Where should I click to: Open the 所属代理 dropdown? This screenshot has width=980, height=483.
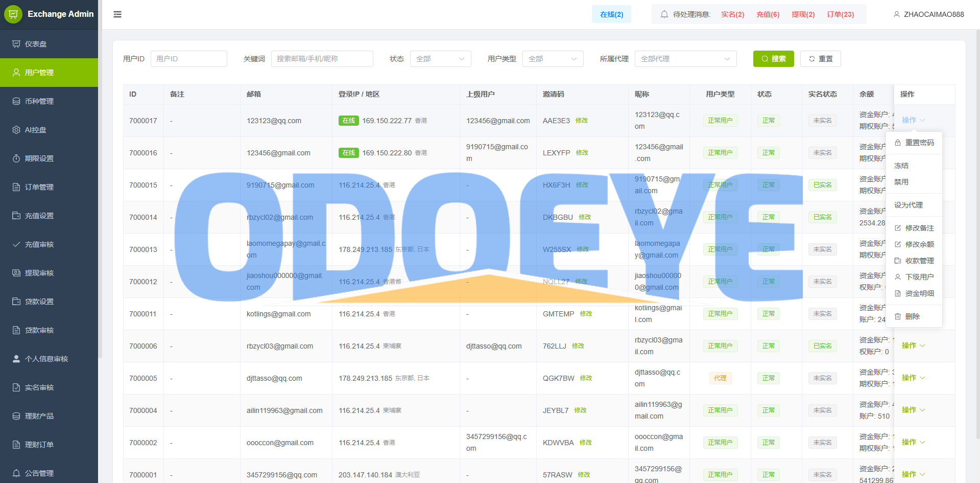[686, 59]
